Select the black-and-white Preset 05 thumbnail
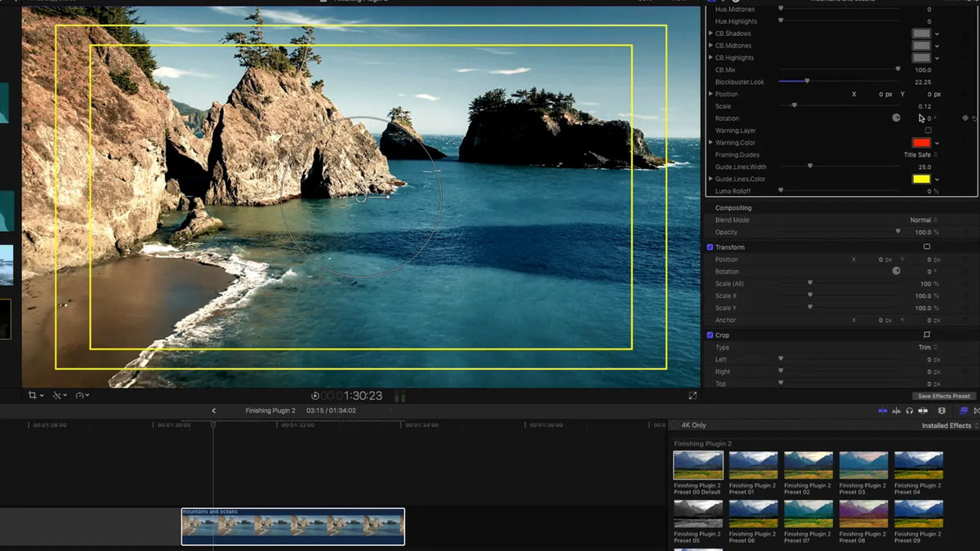This screenshot has width=980, height=551. pos(698,513)
